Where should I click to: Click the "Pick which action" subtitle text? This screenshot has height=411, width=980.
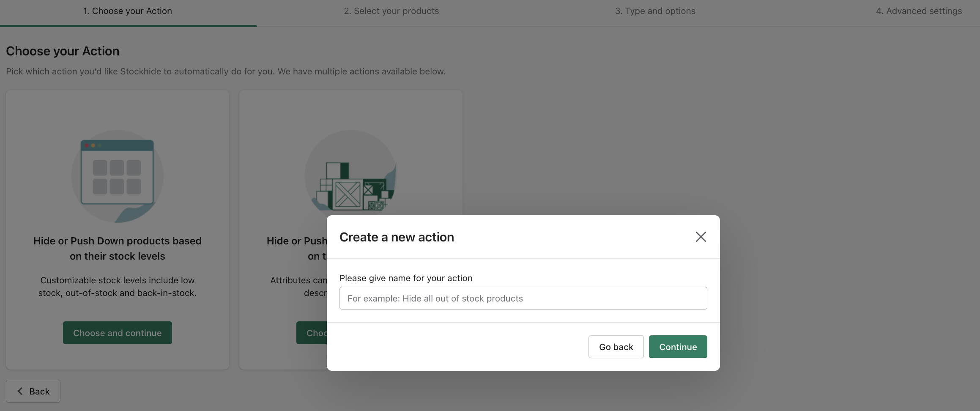point(225,71)
